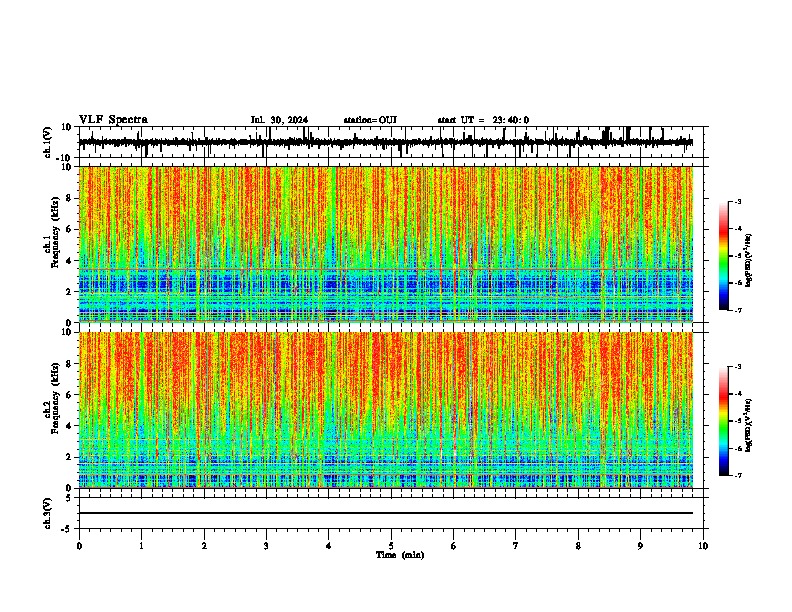Click the ch.1 spectrogram 4 kHz tick label
Image resolution: width=792 pixels, height=612 pixels.
click(70, 261)
